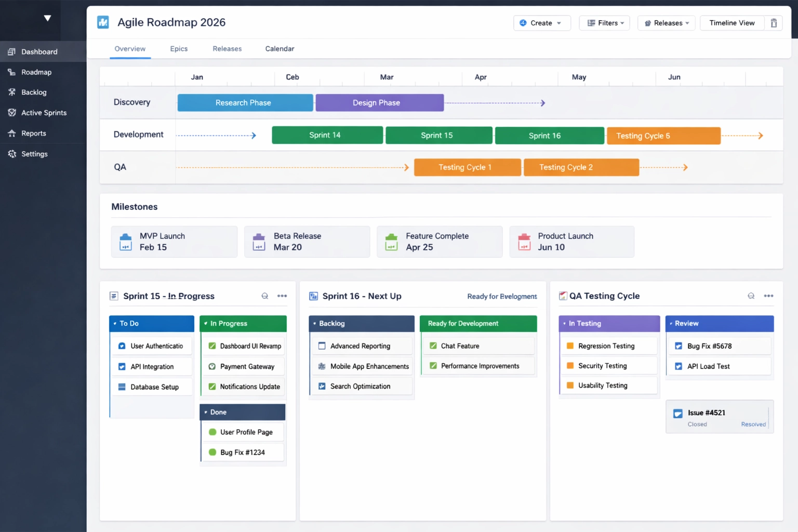Image resolution: width=798 pixels, height=532 pixels.
Task: Toggle the Dashboard UI Revamp checkbox
Action: pyautogui.click(x=212, y=345)
